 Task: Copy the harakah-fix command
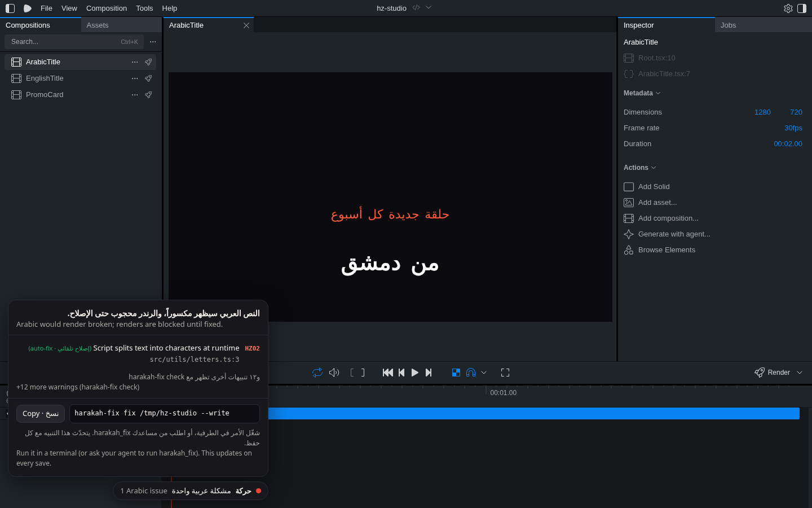[x=41, y=414]
